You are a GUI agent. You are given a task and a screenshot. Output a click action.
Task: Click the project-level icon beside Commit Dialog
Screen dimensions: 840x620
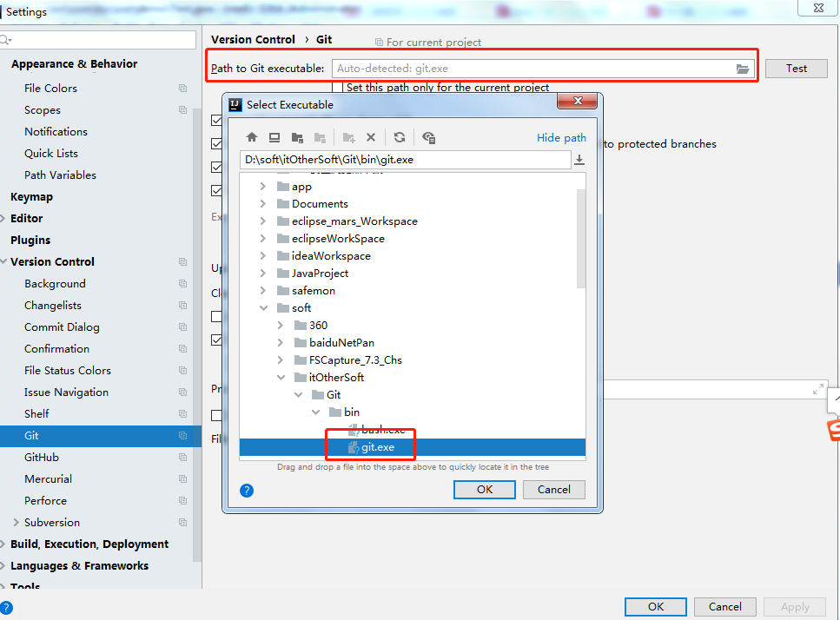coord(182,327)
